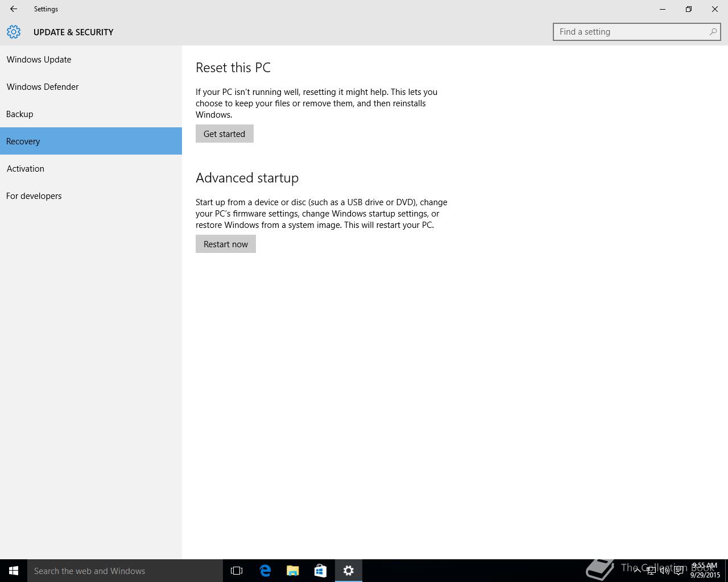Click the clock showing 9:55 AM
Viewport: 728px width, 582px height.
pyautogui.click(x=705, y=570)
